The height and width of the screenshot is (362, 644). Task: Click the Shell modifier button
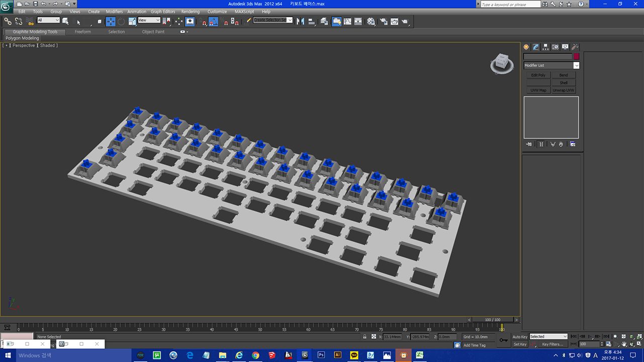(x=563, y=83)
